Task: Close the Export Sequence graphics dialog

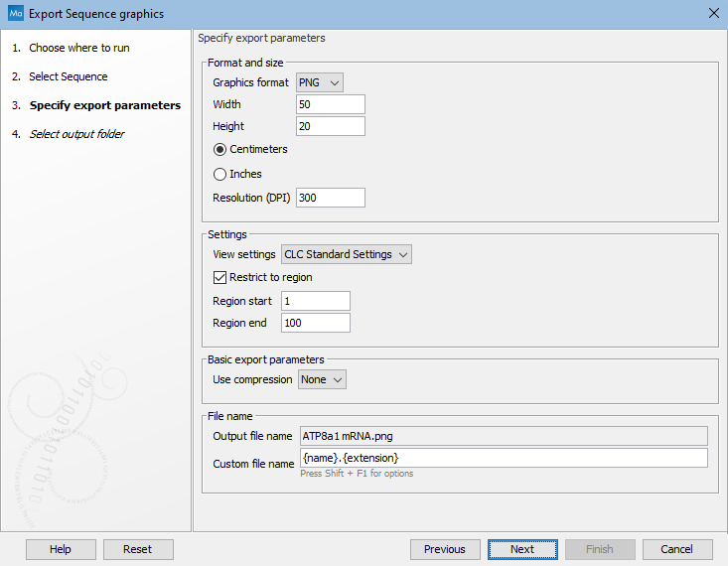Action: [x=713, y=14]
